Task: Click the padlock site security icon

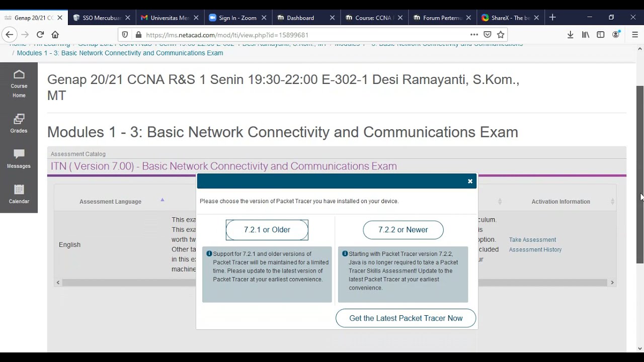Action: pos(138,35)
